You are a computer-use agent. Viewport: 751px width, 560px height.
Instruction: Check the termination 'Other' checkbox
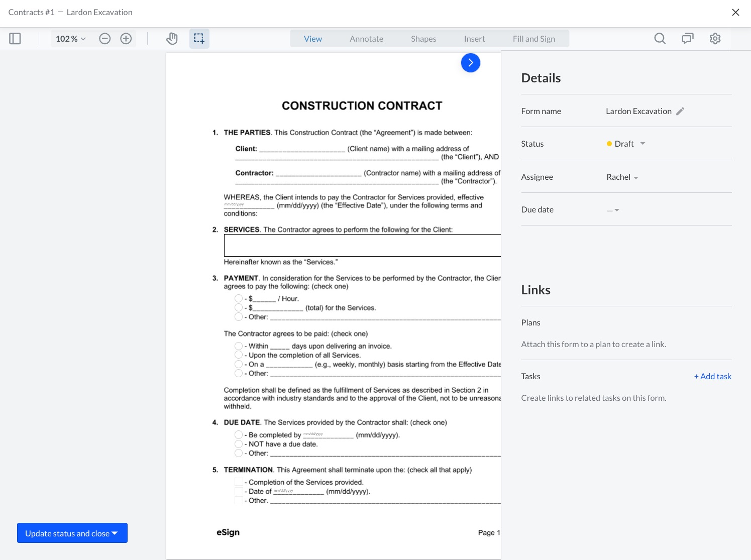[239, 500]
